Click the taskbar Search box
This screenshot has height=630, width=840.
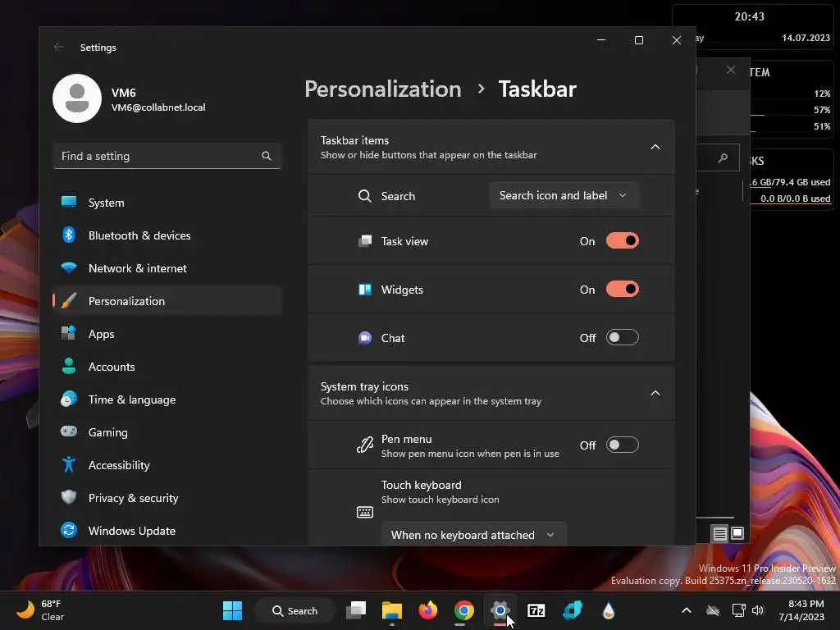(x=294, y=610)
